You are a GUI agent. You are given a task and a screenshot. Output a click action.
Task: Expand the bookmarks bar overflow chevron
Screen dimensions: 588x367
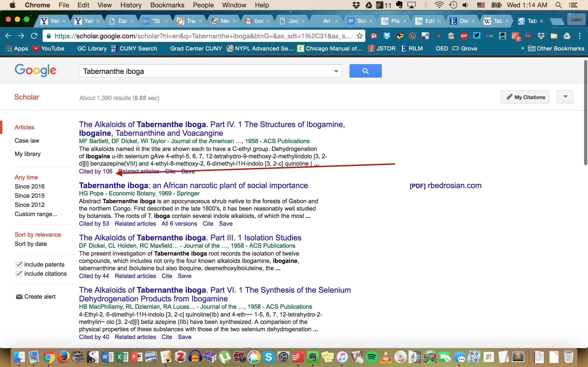coord(522,48)
